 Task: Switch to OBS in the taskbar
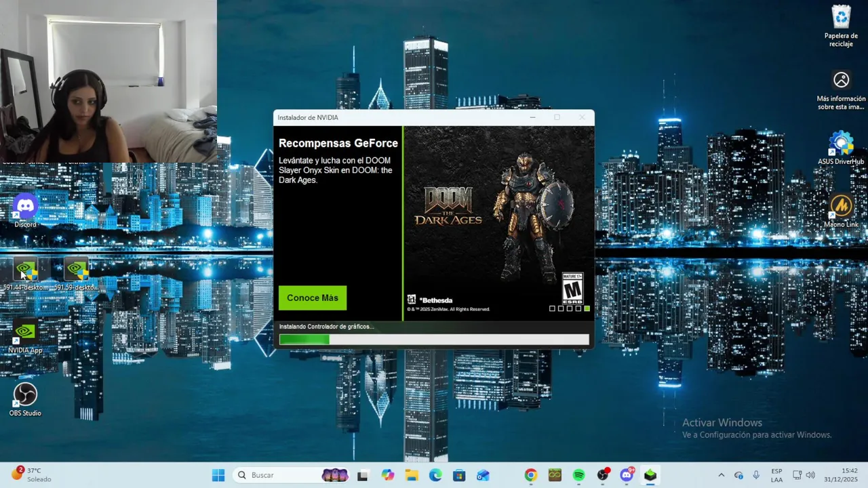point(603,475)
